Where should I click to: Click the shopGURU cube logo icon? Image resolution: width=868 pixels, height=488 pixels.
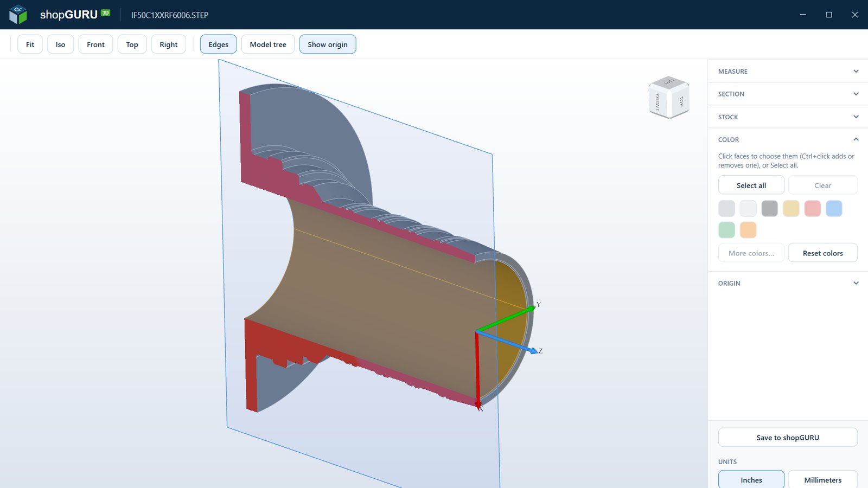pos(18,15)
